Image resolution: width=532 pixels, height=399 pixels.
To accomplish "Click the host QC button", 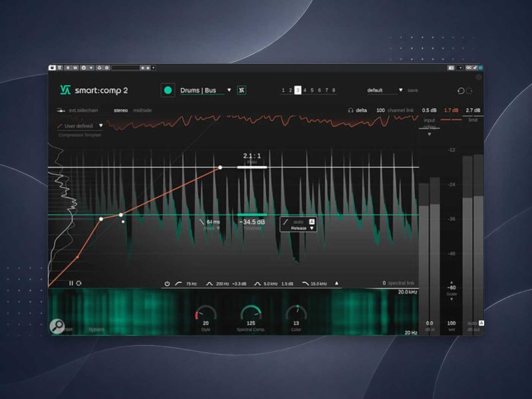I will (469, 68).
